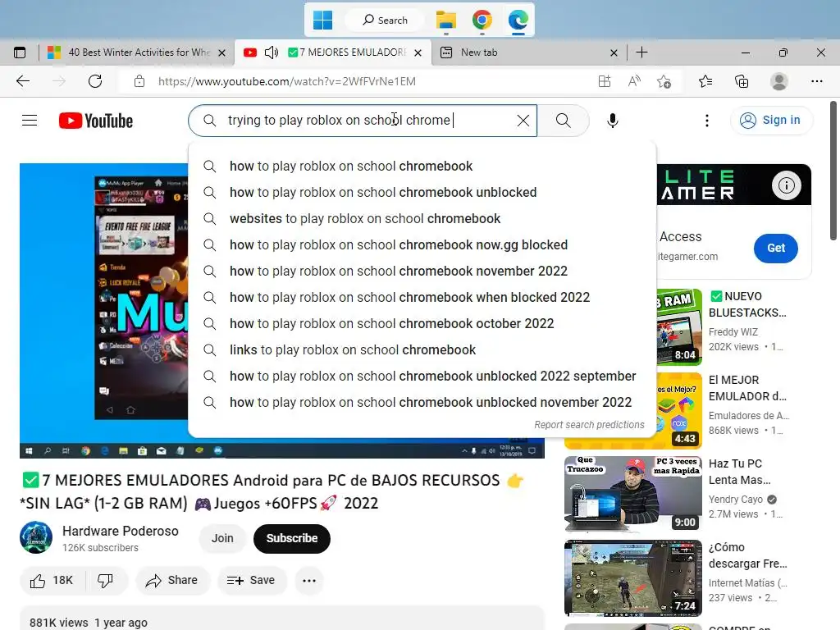Open Hardware Poderoso channel avatar
This screenshot has height=630, width=840.
pos(36,537)
